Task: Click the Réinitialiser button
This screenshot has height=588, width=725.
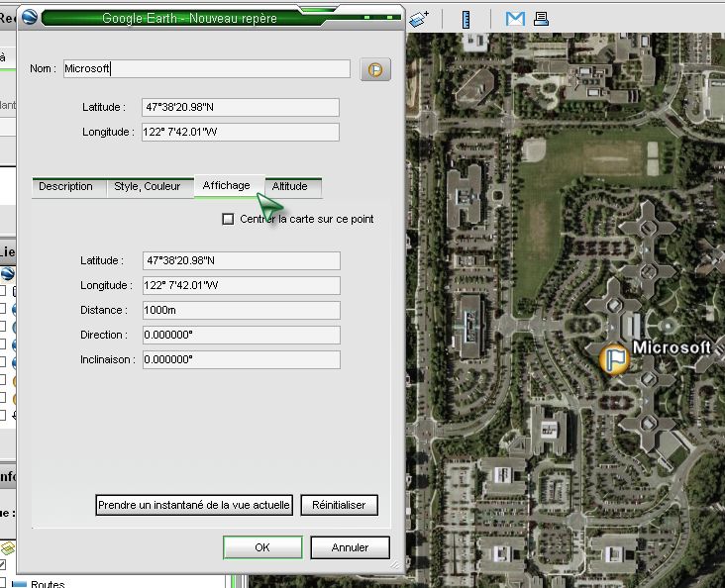Action: tap(339, 505)
